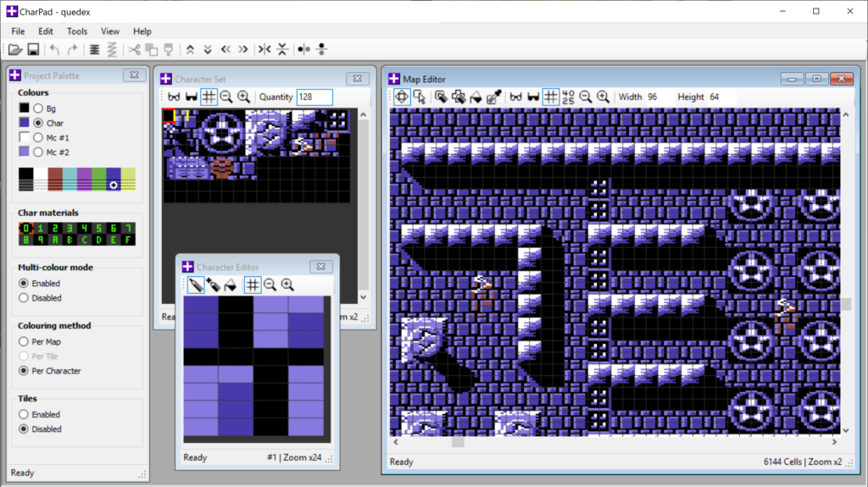
Task: Select the multi-stamp draw tool in Map Editor
Action: point(459,97)
